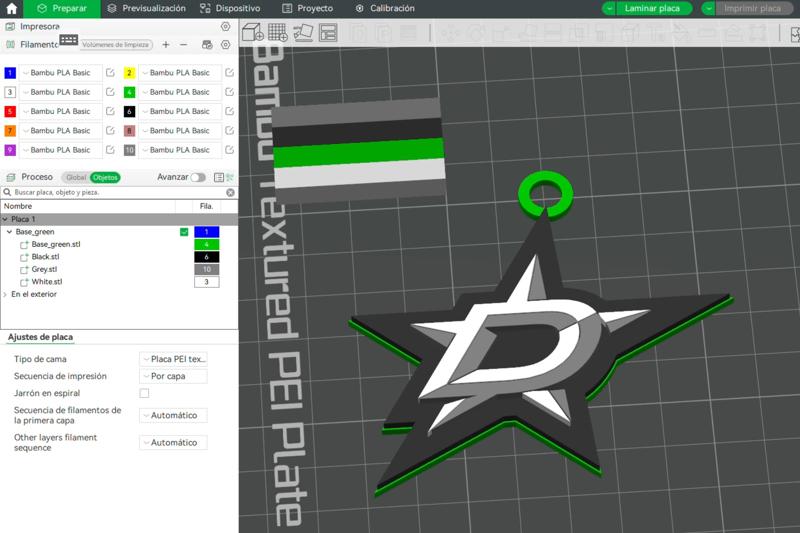
Task: Toggle the Avanzar advanced mode switch
Action: tap(198, 177)
